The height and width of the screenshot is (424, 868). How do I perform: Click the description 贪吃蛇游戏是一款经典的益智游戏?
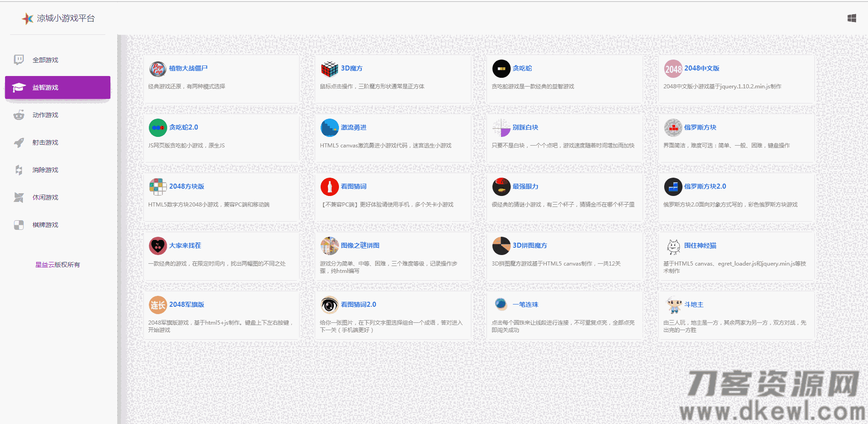point(533,87)
